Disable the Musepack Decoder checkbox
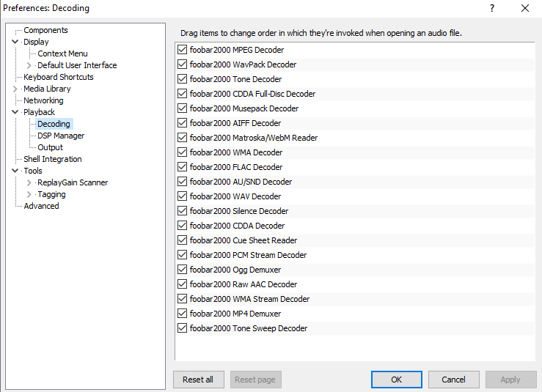Screen dimensions: 542x392 coord(182,108)
